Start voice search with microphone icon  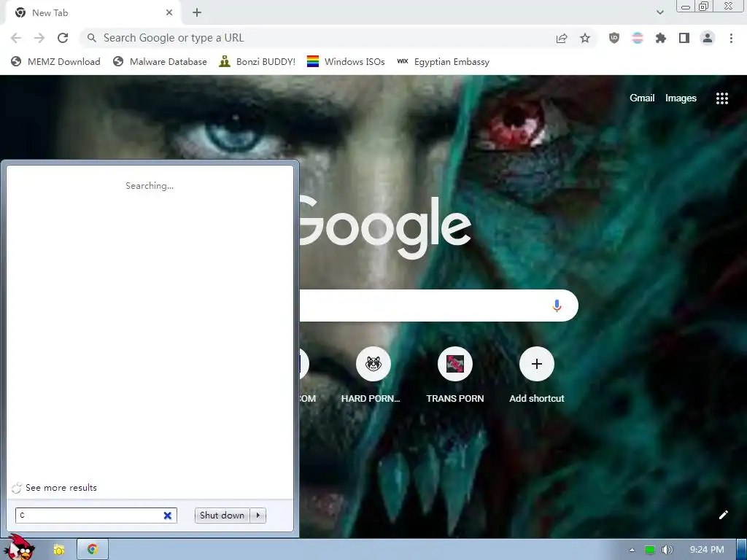click(x=557, y=306)
